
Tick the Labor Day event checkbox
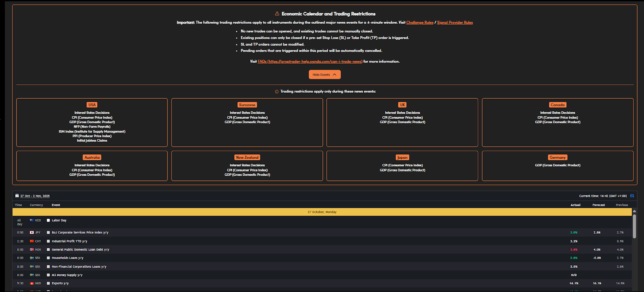click(48, 220)
